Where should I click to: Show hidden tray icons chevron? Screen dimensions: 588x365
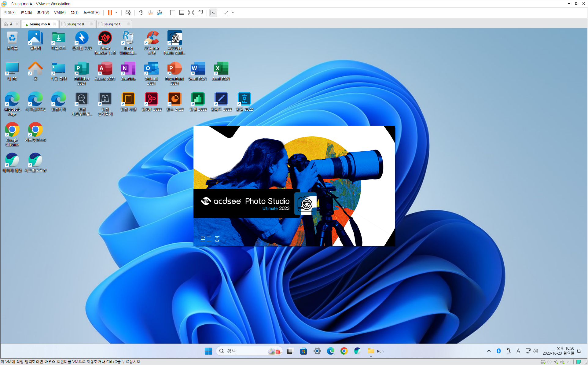coord(489,351)
